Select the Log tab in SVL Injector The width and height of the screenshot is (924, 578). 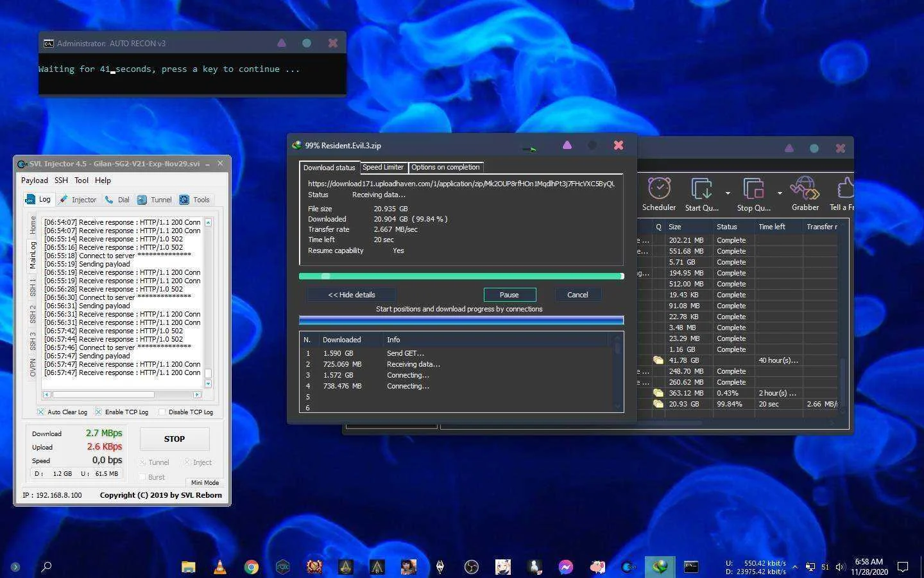click(x=38, y=199)
